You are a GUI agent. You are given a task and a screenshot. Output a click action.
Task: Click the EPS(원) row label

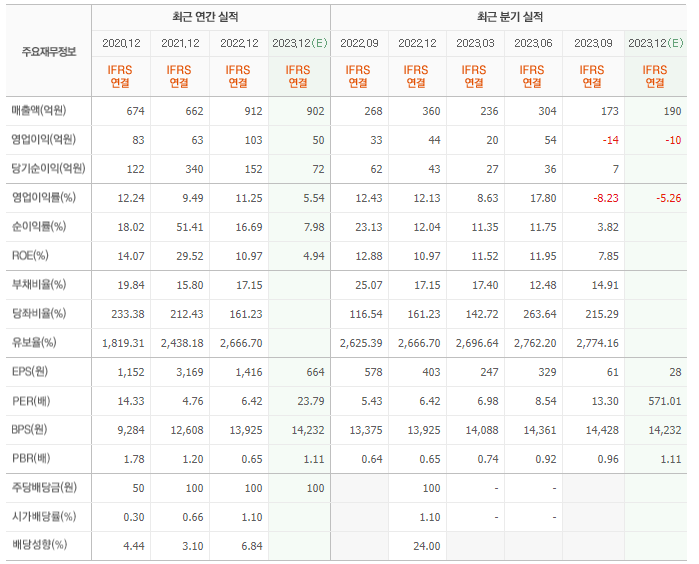pyautogui.click(x=30, y=371)
